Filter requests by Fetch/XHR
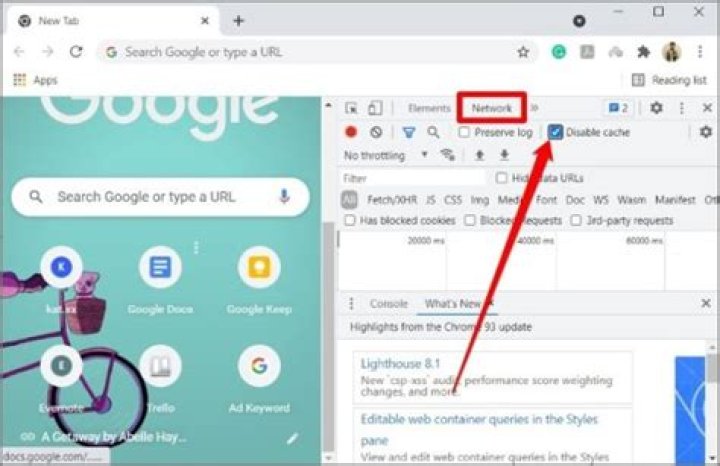720x466 pixels. coord(392,200)
